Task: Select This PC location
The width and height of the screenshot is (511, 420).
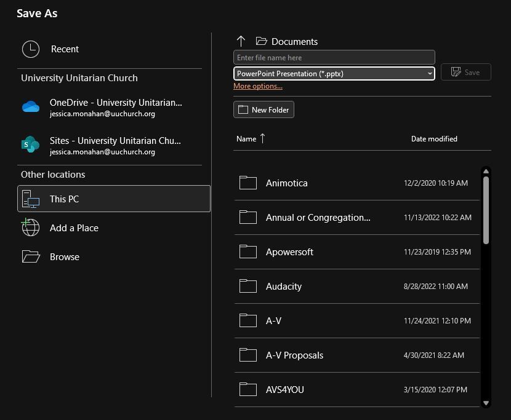Action: tap(114, 199)
